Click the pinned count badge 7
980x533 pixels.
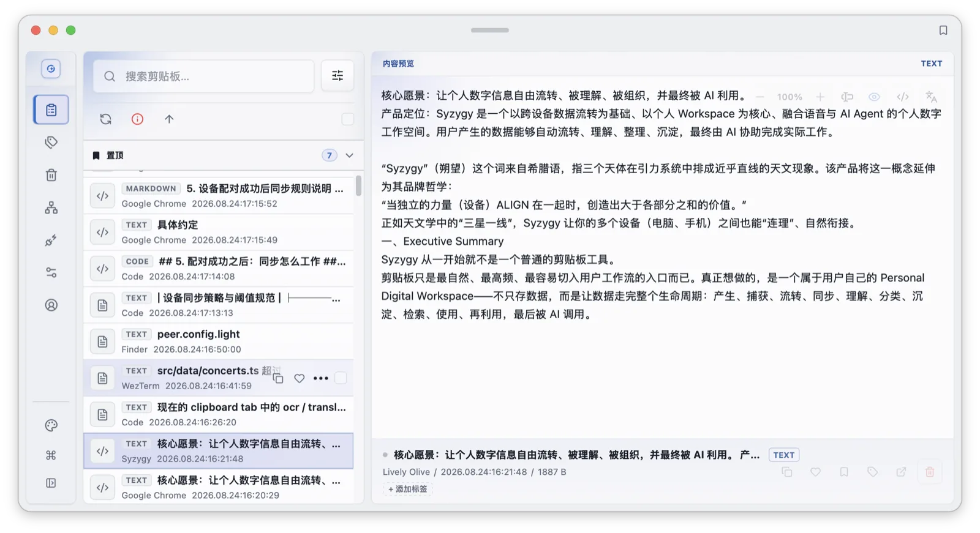click(330, 155)
